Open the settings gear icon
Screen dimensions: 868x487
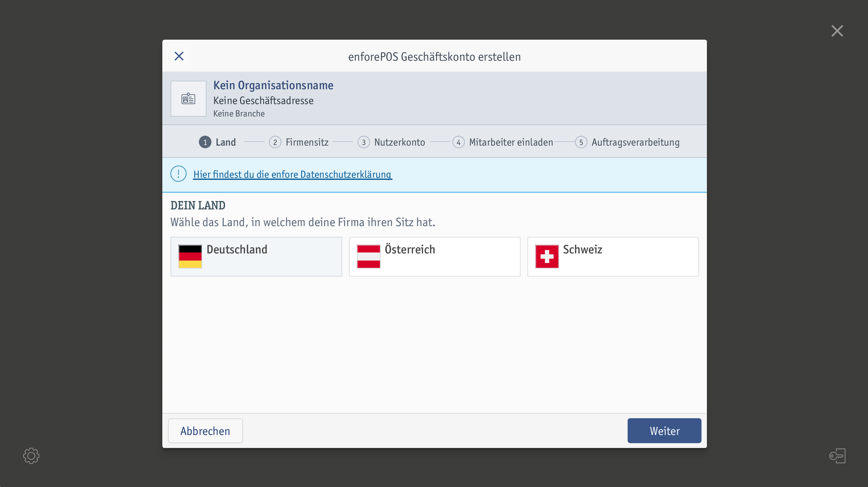click(31, 456)
